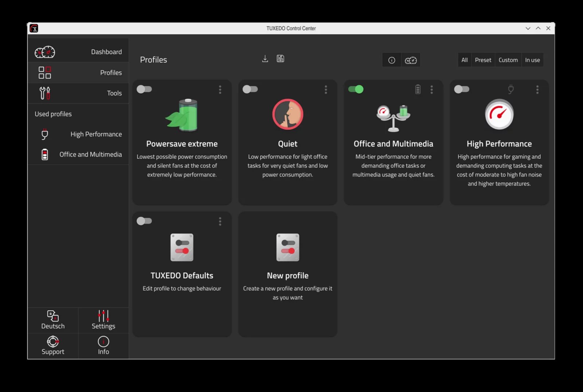Click the New profile card title
This screenshot has width=583, height=392.
click(288, 276)
